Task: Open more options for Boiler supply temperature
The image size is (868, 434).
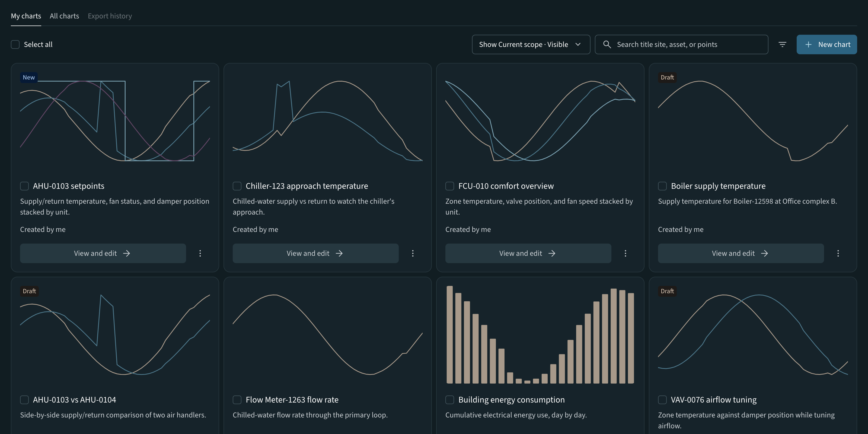Action: pyautogui.click(x=838, y=253)
